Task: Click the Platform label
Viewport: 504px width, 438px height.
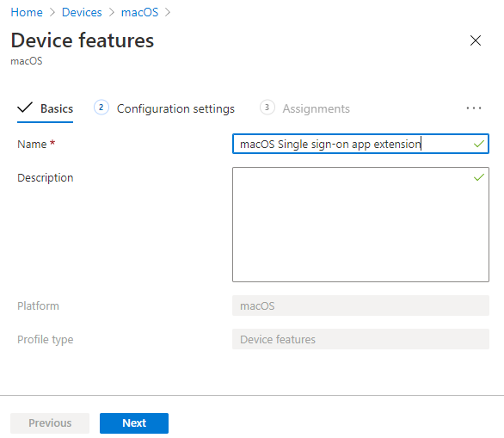Action: point(38,305)
